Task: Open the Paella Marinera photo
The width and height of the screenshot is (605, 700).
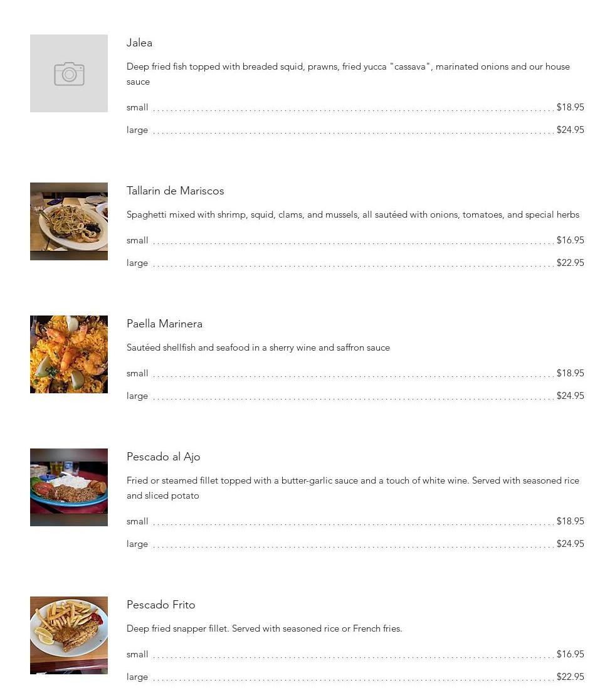Action: (69, 354)
